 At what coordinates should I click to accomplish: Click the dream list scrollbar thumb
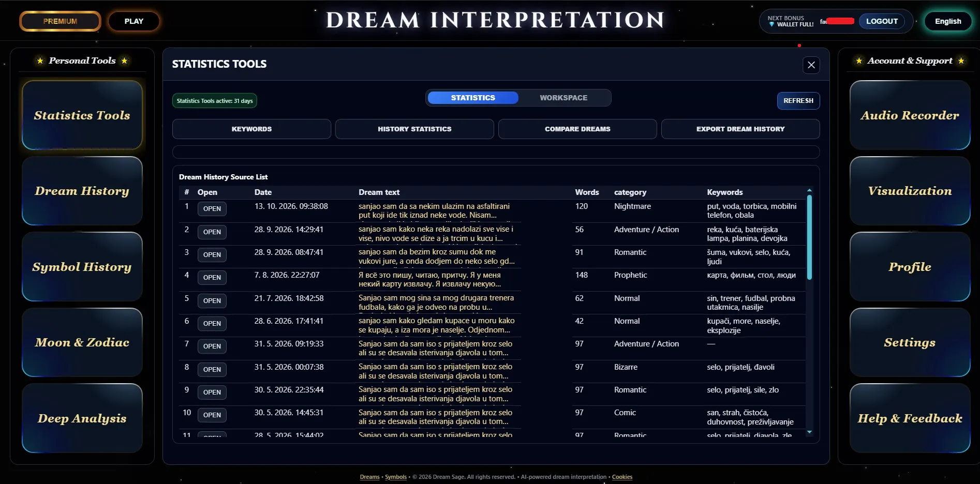(809, 237)
